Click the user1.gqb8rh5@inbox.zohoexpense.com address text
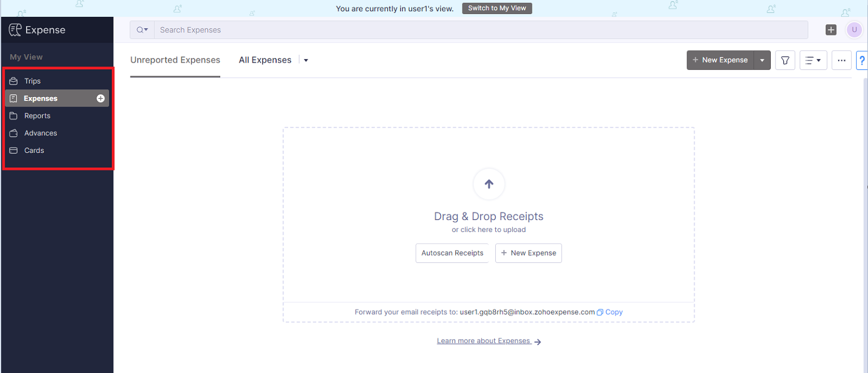Screen dimensions: 868x373 coord(527,312)
